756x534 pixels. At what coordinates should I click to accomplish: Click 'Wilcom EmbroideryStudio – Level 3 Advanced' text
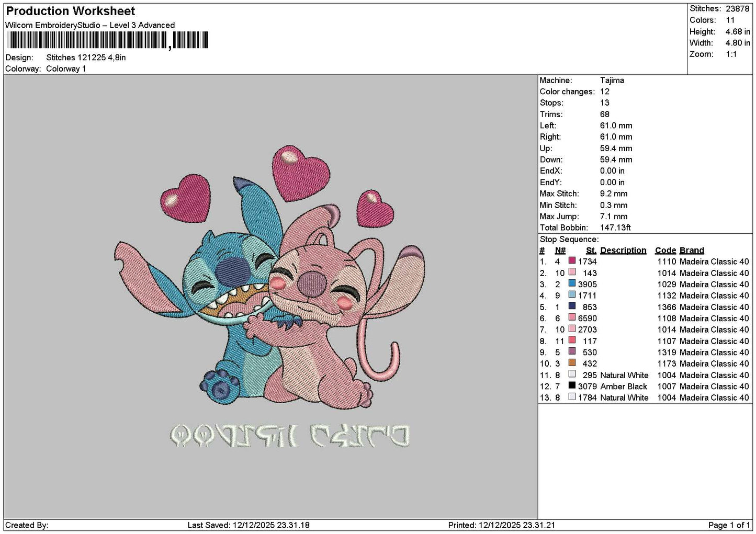pyautogui.click(x=90, y=25)
